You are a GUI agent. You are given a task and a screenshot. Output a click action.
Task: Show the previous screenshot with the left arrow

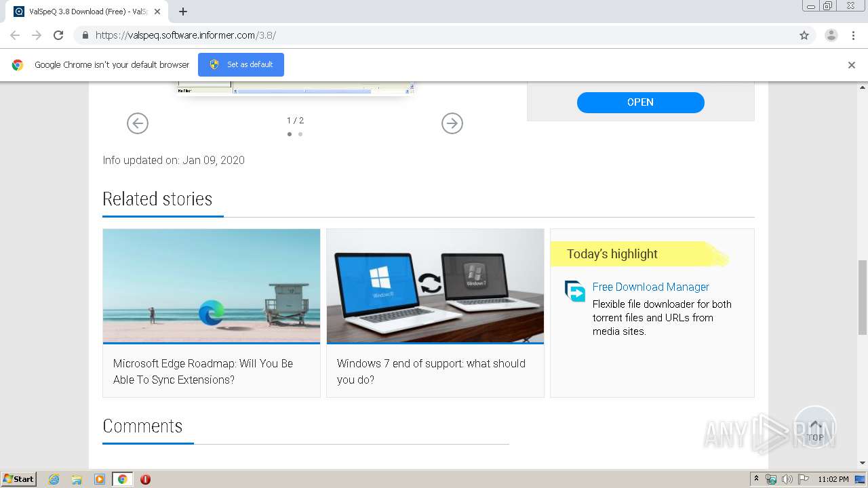tap(138, 123)
